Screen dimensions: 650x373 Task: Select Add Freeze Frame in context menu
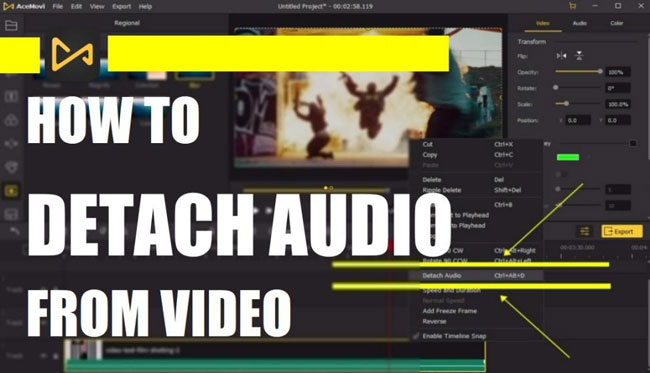tap(449, 311)
